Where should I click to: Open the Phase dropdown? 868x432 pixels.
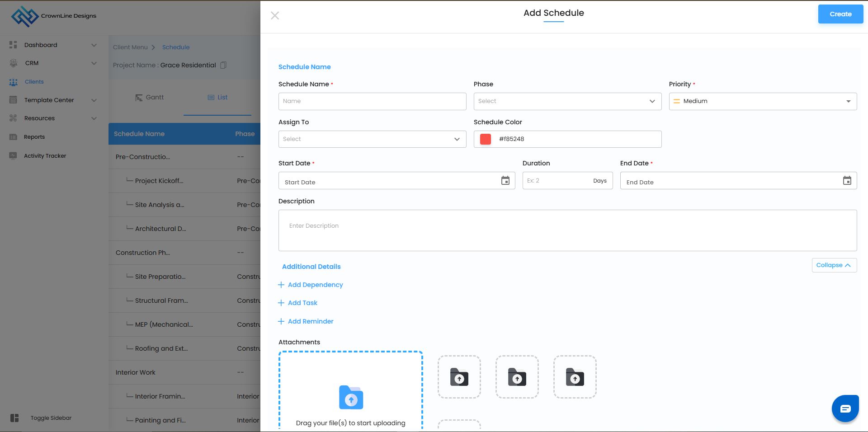tap(567, 101)
